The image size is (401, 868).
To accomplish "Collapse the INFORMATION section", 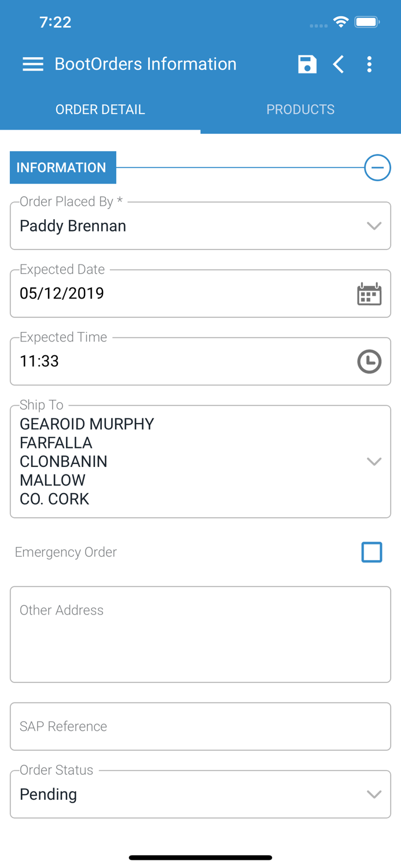I will [x=377, y=167].
